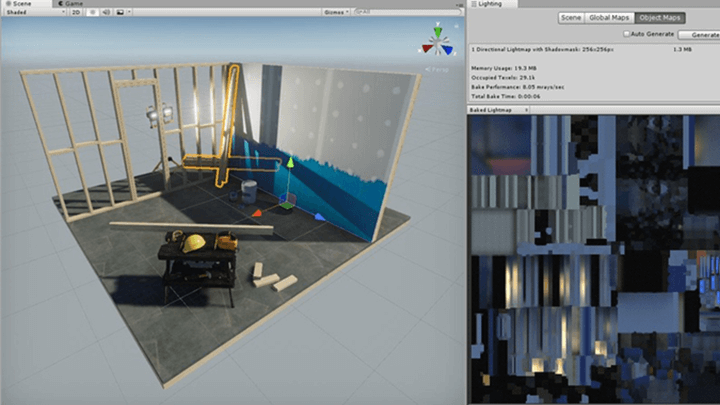Image resolution: width=720 pixels, height=405 pixels.
Task: Click the red X axis cone on orientation gizmo
Action: (x=428, y=48)
